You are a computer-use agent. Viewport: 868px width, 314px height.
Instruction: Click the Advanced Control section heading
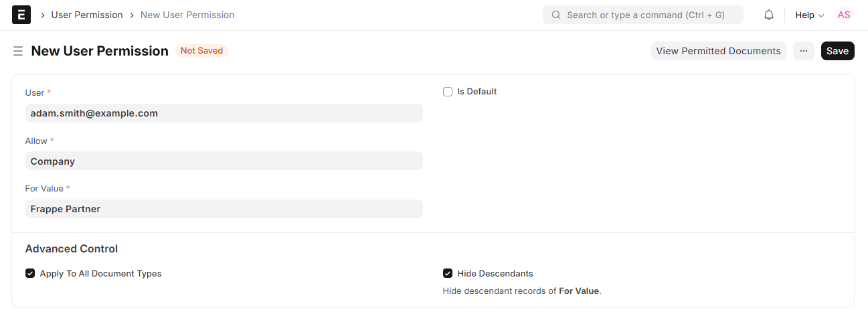[x=72, y=248]
